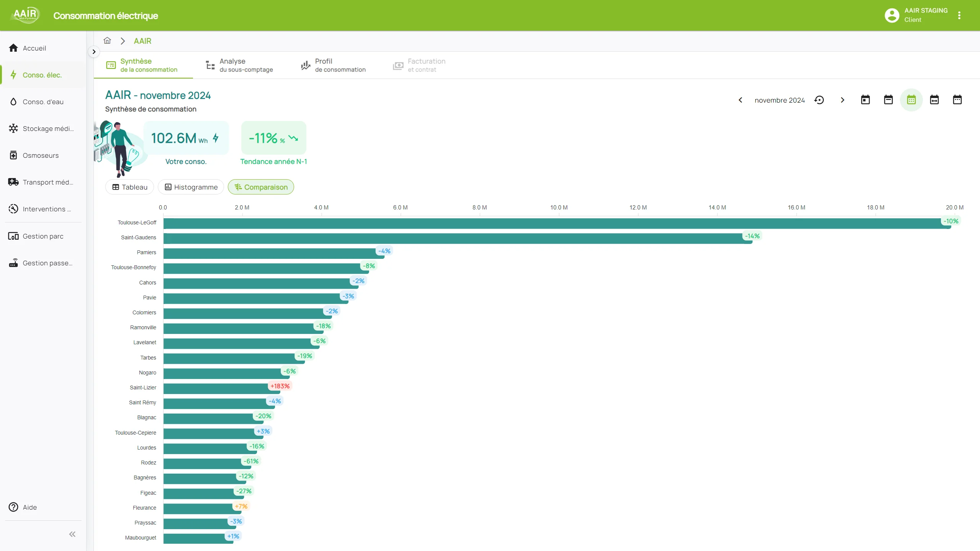Collapse the sidebar with double chevron
Viewport: 980px width, 551px height.
tap(72, 534)
